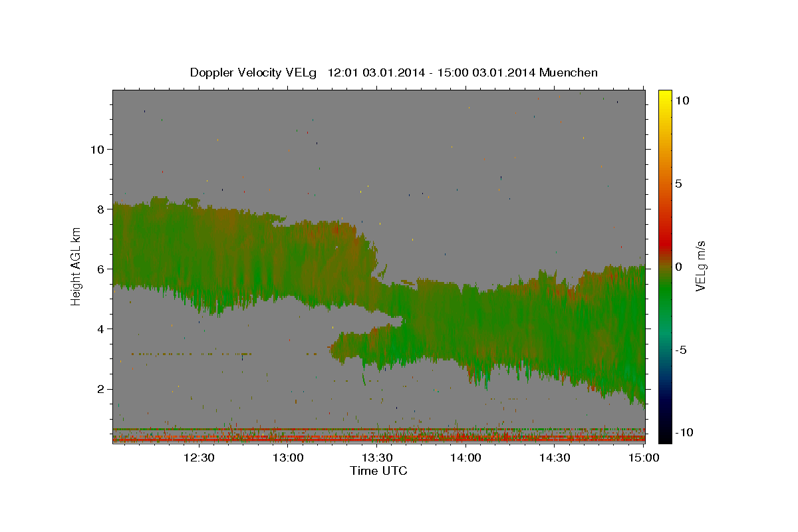Click the 15:00 time tick label
The width and height of the screenshot is (798, 532).
pyautogui.click(x=644, y=458)
